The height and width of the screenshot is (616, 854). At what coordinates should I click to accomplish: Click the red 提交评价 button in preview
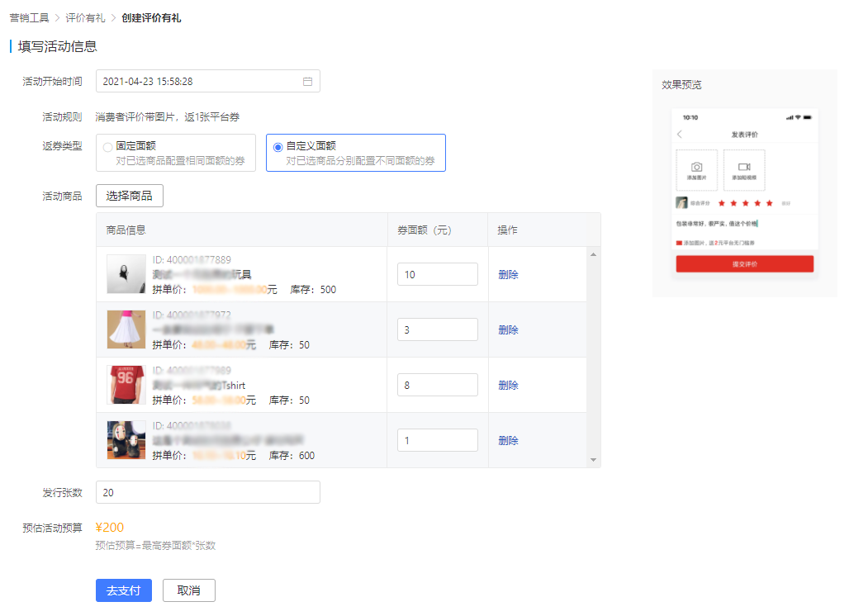click(x=744, y=264)
